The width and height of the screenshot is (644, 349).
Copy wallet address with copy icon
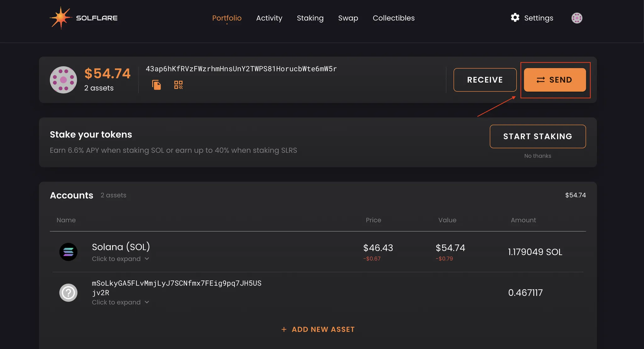pyautogui.click(x=156, y=85)
